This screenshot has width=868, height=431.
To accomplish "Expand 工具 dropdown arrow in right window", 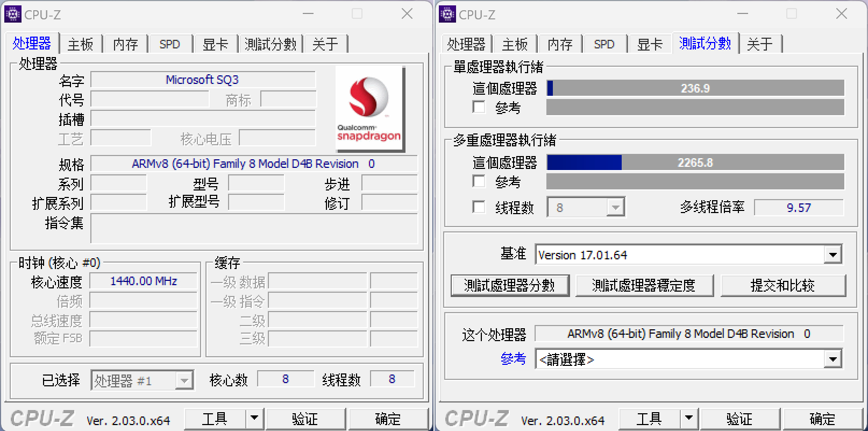I will (x=689, y=418).
